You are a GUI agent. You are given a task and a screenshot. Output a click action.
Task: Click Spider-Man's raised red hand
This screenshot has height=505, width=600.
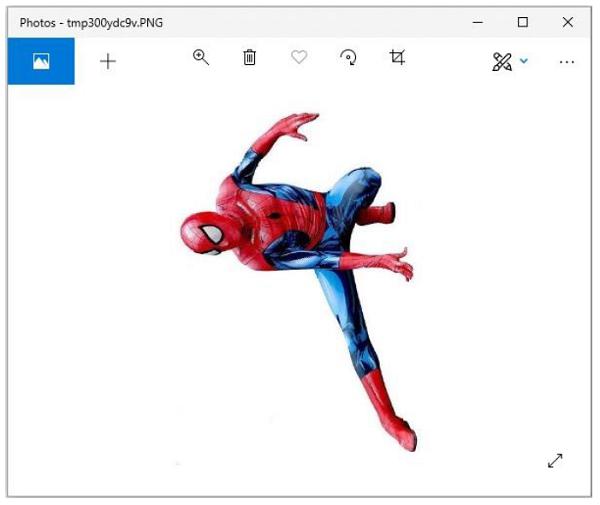pyautogui.click(x=294, y=129)
